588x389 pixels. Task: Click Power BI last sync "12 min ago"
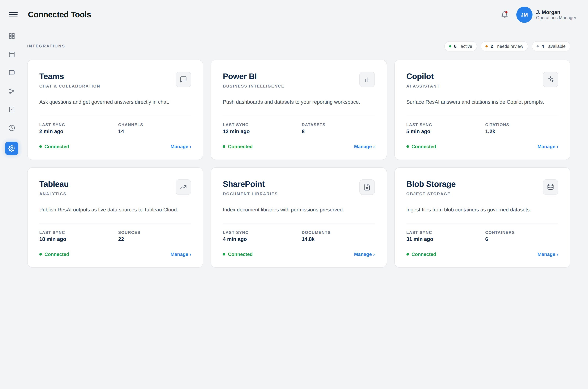236,131
